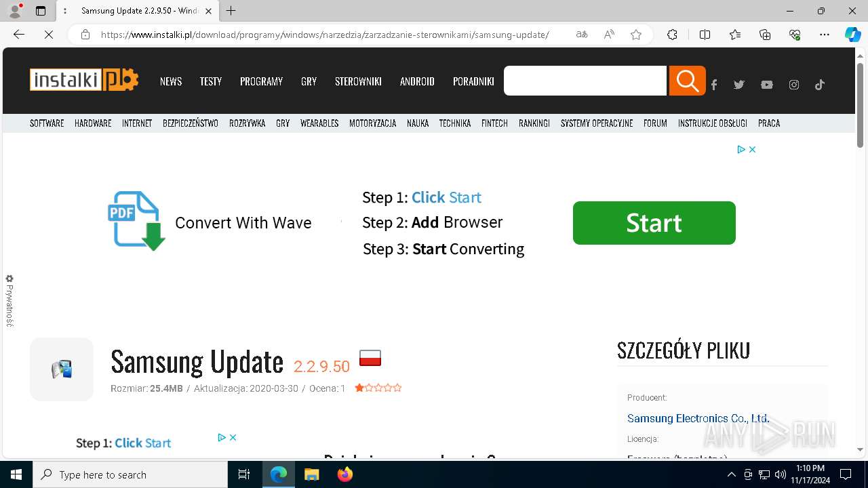The image size is (868, 488).
Task: Open the PROGRAMY menu item
Action: click(x=261, y=81)
